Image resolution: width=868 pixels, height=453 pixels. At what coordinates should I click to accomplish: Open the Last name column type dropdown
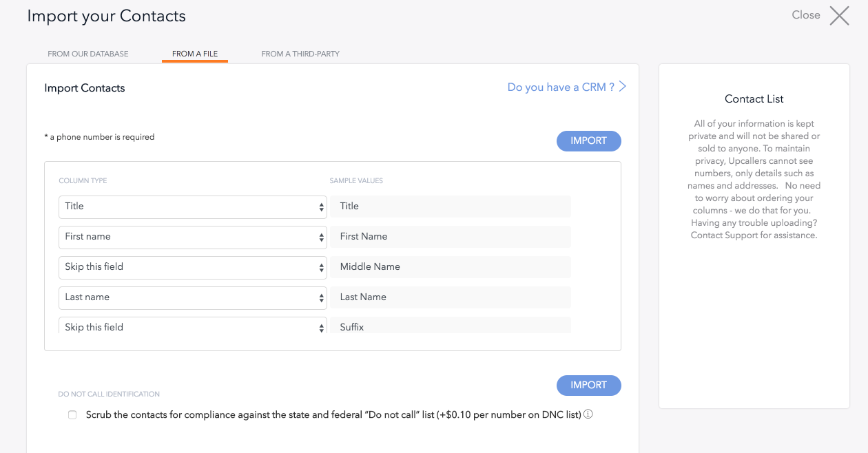click(193, 297)
